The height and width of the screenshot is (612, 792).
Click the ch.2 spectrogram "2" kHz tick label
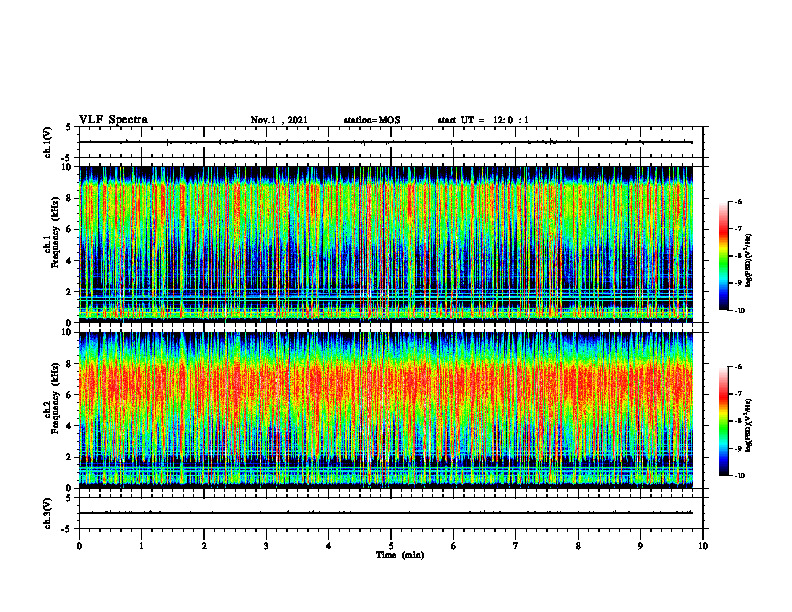[70, 458]
